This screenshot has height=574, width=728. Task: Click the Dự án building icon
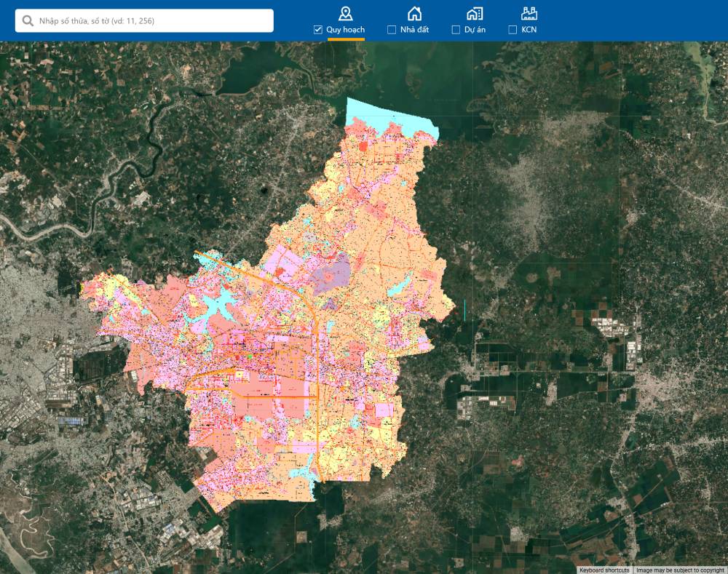(x=475, y=13)
